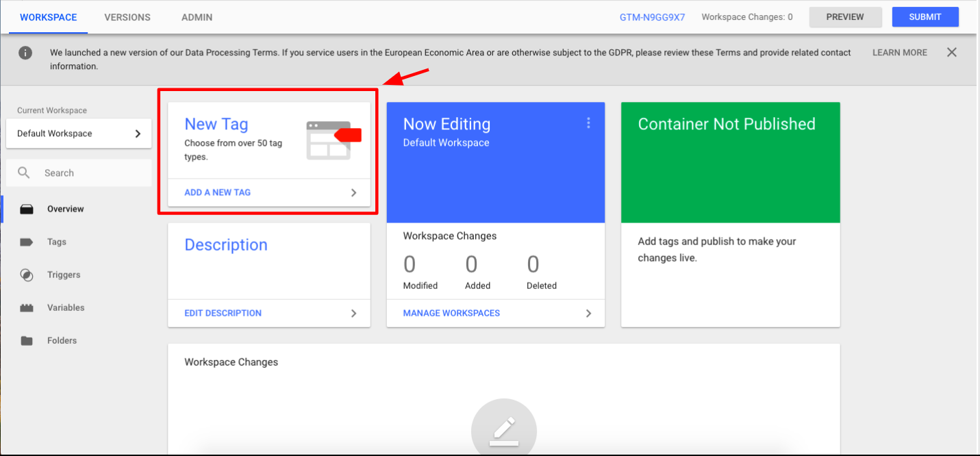Click the info icon in notification banner
980x456 pixels.
point(25,53)
